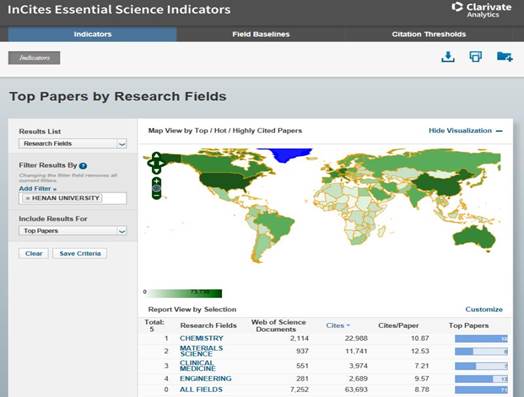Screen dimensions: 524x397
Task: Open the Results List dropdown
Action: coord(73,144)
